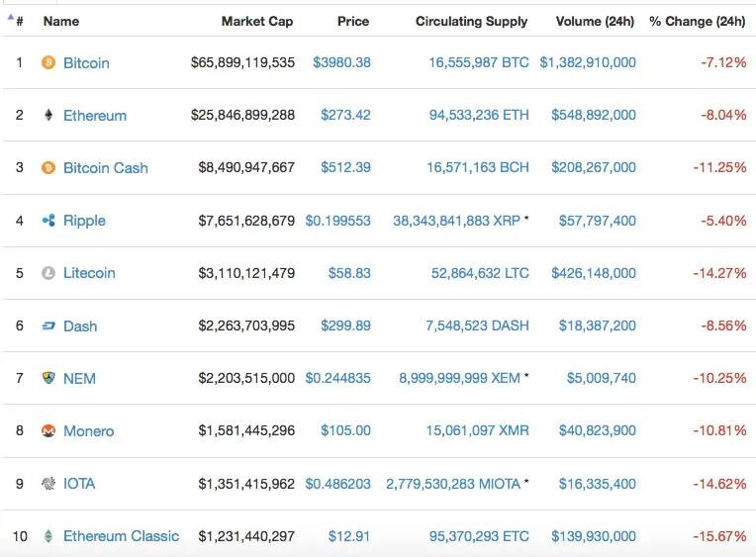The width and height of the screenshot is (756, 557).
Task: Click Bitcoin price $3980.38
Action: (341, 62)
